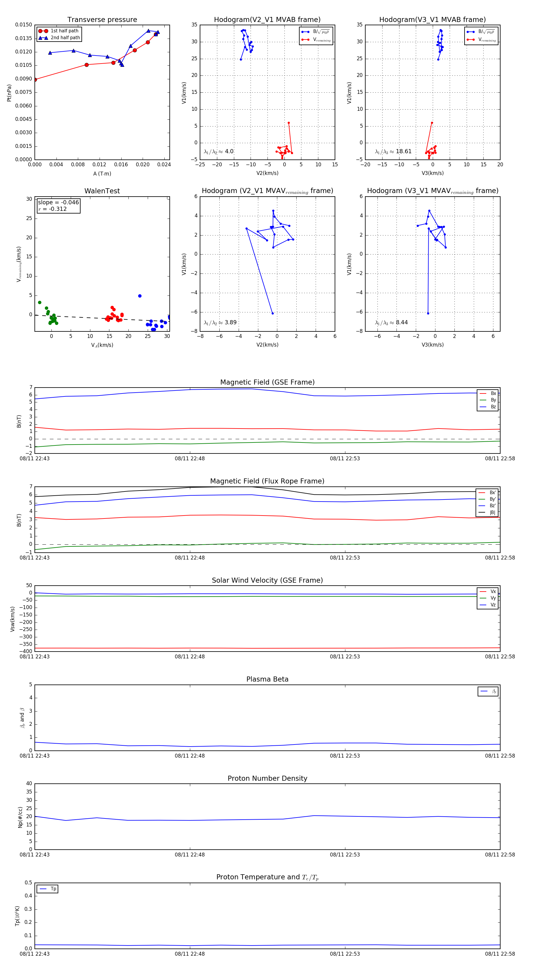Click the 'Hodogram(V2_V1 MVAB frame)' title
Screen dimensions: 535x980
(267, 20)
